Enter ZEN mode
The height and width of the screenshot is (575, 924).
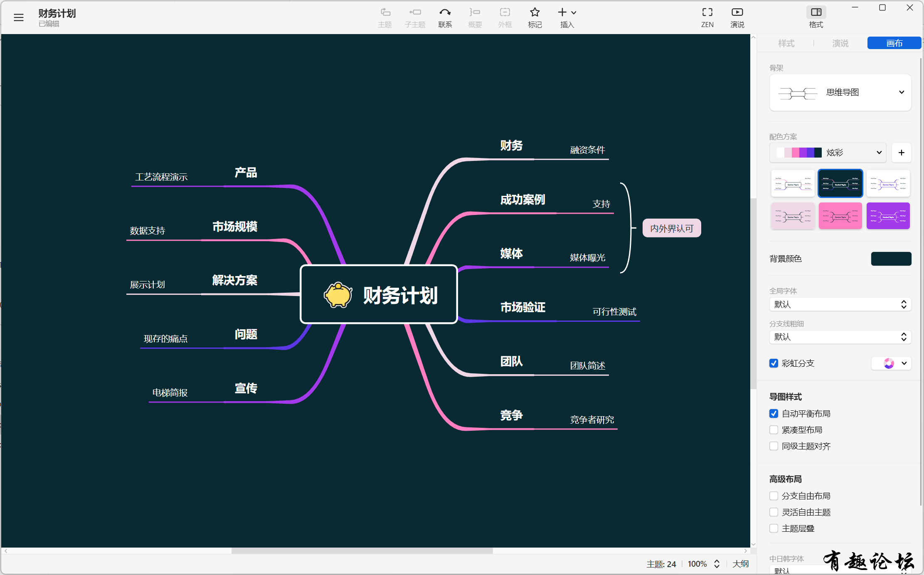pos(707,18)
